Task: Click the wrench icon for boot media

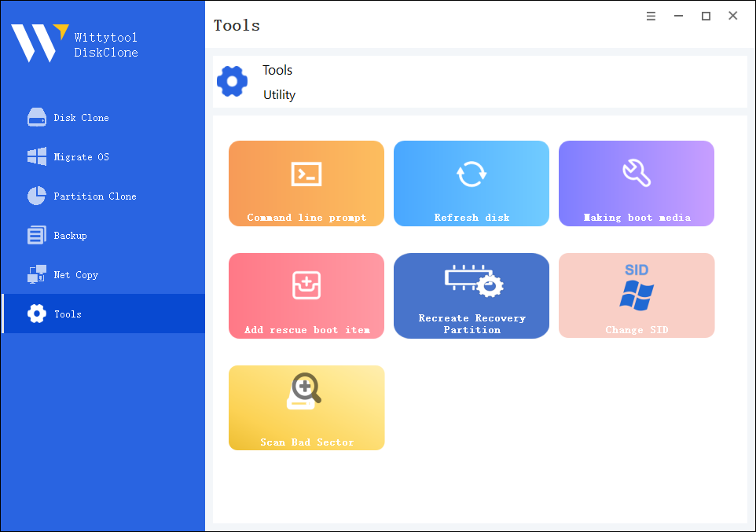Action: 636,173
